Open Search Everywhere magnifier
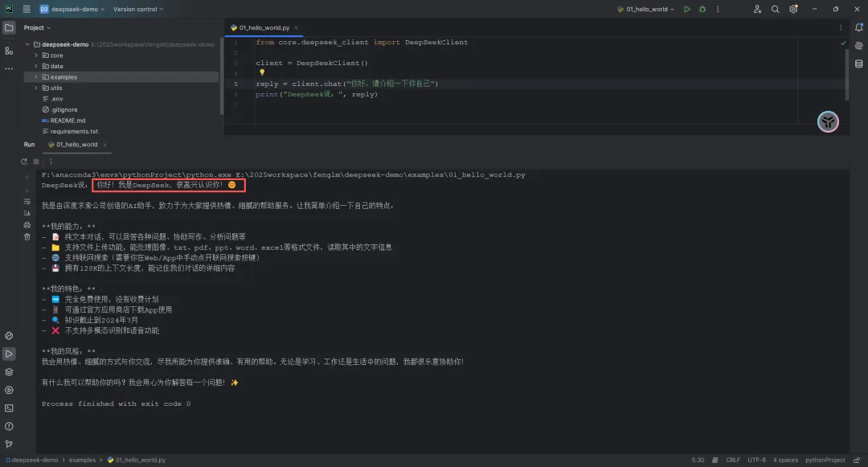 coord(775,9)
